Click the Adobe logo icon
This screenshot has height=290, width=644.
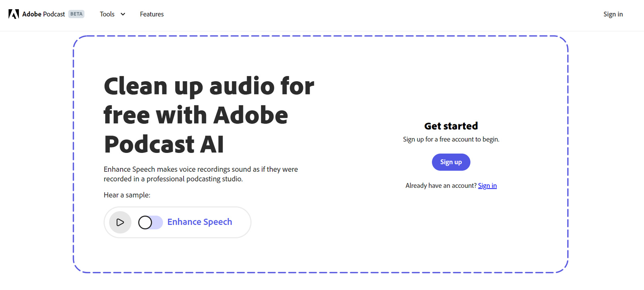[x=14, y=14]
